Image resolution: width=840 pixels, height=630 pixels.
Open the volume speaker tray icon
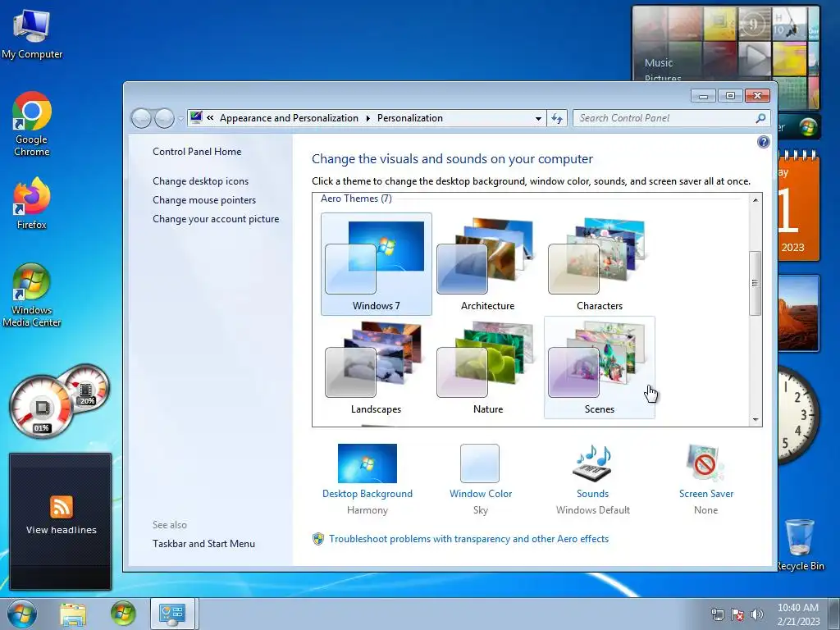point(757,614)
